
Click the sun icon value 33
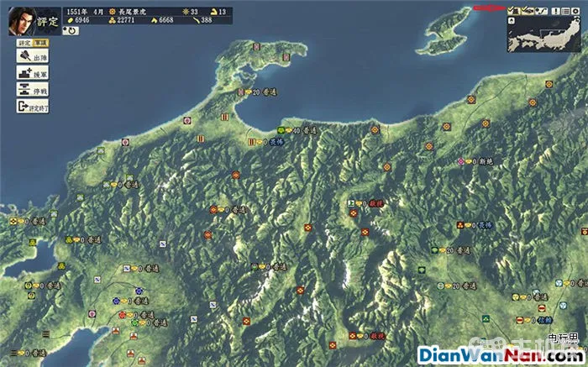(x=194, y=12)
